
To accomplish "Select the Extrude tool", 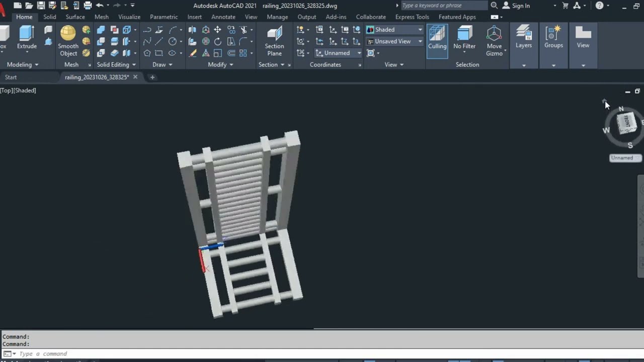I will pos(27,38).
